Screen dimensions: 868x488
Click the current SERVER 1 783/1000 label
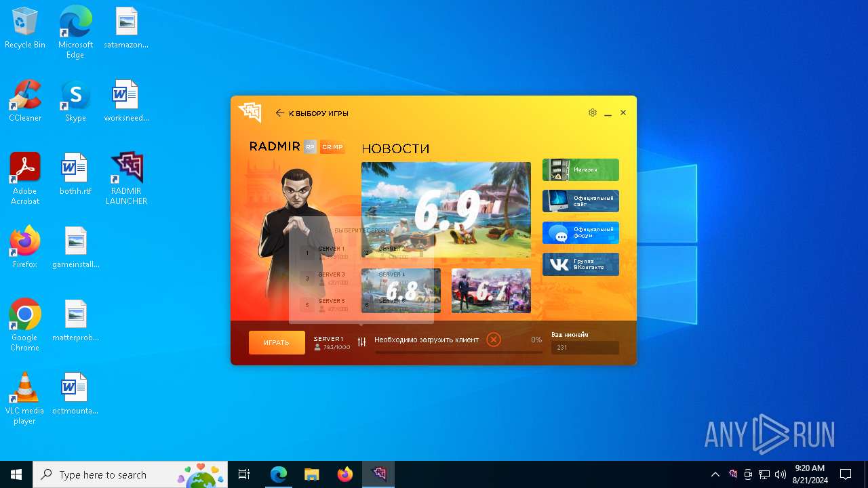point(332,343)
